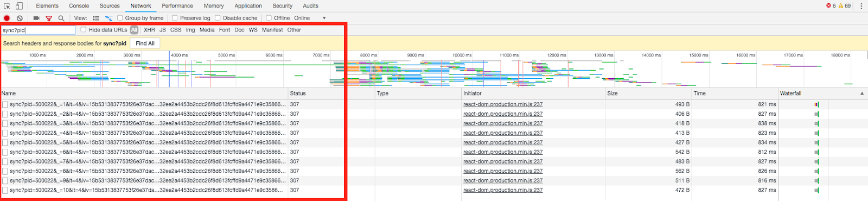Open initiator link for the 406 B request
The image size is (868, 201).
coord(503,114)
